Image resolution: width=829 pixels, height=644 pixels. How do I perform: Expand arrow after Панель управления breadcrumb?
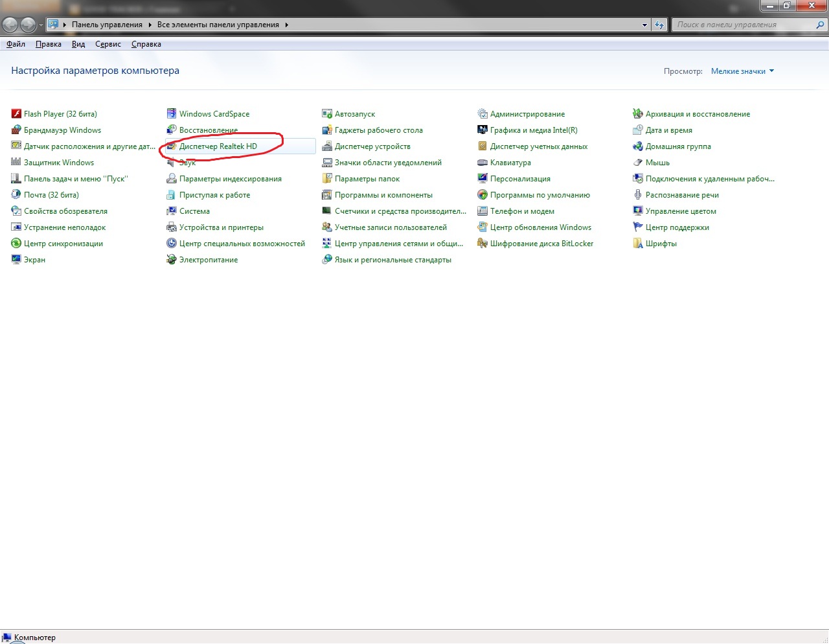150,25
